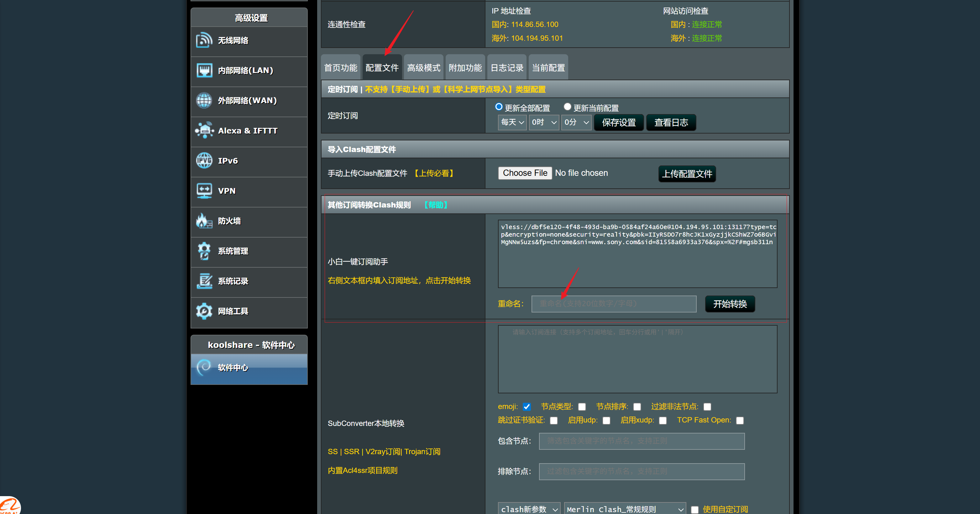Open the wireless network (无线网络) icon
The width and height of the screenshot is (980, 514).
(x=204, y=40)
